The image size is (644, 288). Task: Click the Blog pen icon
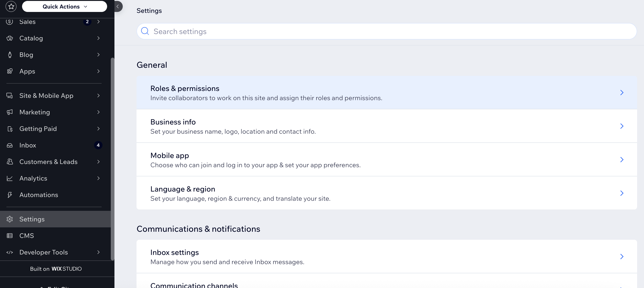point(9,55)
